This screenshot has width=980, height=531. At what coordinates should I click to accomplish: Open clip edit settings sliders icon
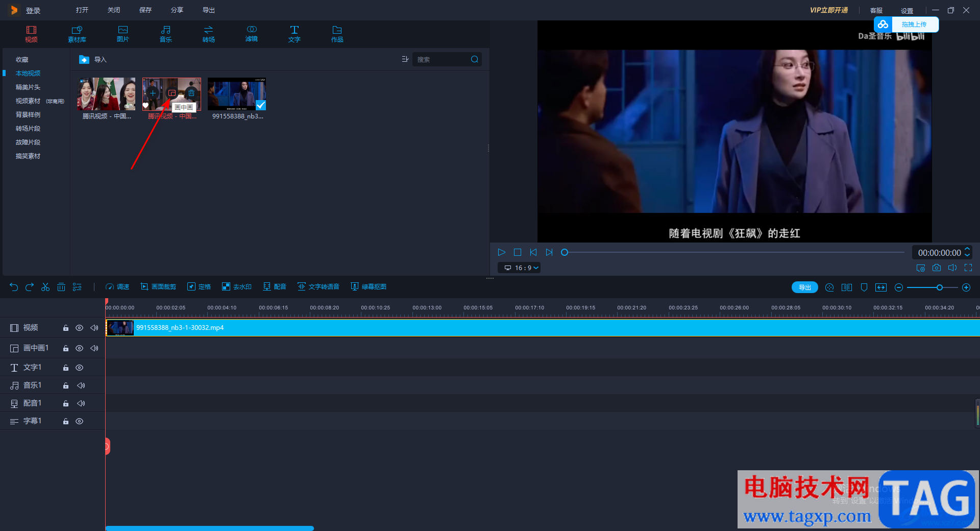pyautogui.click(x=77, y=287)
